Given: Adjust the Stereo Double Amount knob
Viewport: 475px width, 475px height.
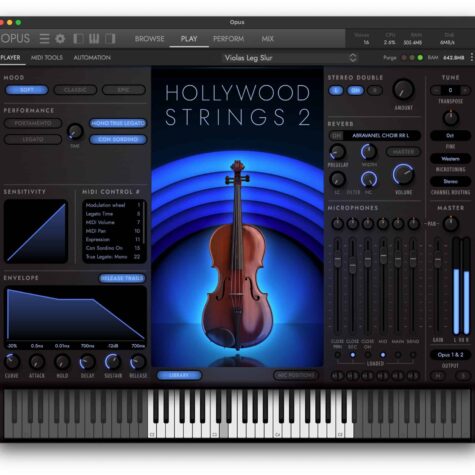Looking at the screenshot, I should pos(403,90).
